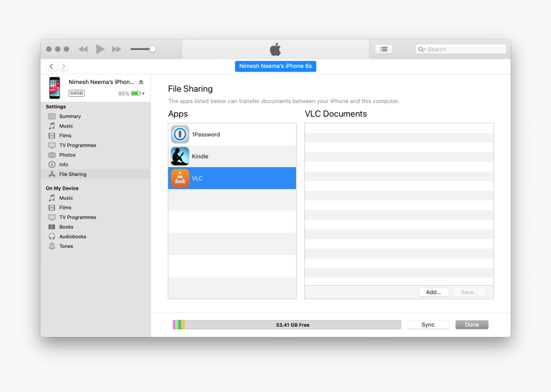This screenshot has height=392, width=551.
Task: Go forward with the right chevron
Action: coord(63,67)
